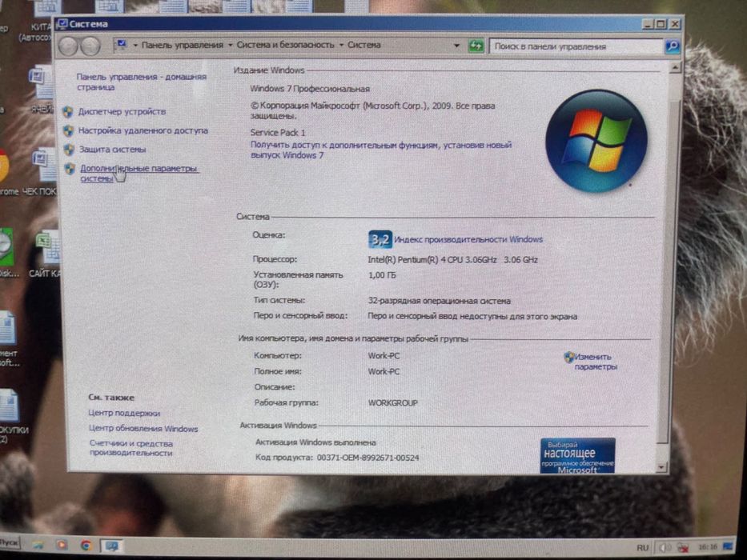This screenshot has height=560, width=747.
Task: Click the 1,00 ГБ memory value
Action: pyautogui.click(x=382, y=275)
